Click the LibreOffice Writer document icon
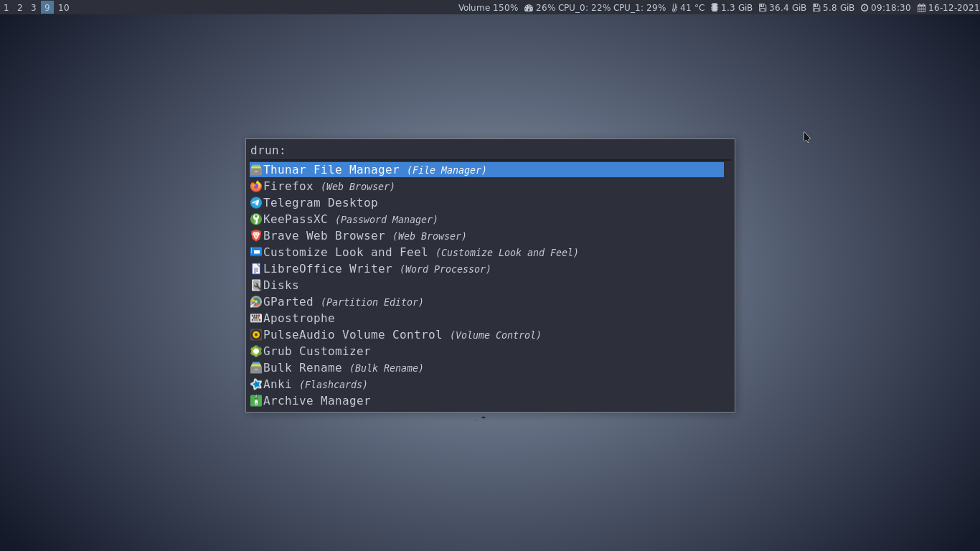Image resolution: width=980 pixels, height=551 pixels. pyautogui.click(x=256, y=269)
